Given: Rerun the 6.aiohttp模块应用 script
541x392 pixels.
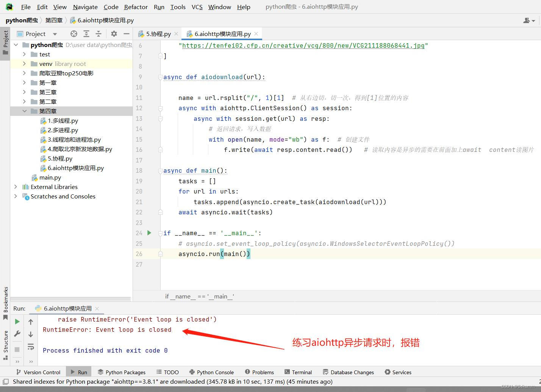Looking at the screenshot, I should (x=17, y=321).
